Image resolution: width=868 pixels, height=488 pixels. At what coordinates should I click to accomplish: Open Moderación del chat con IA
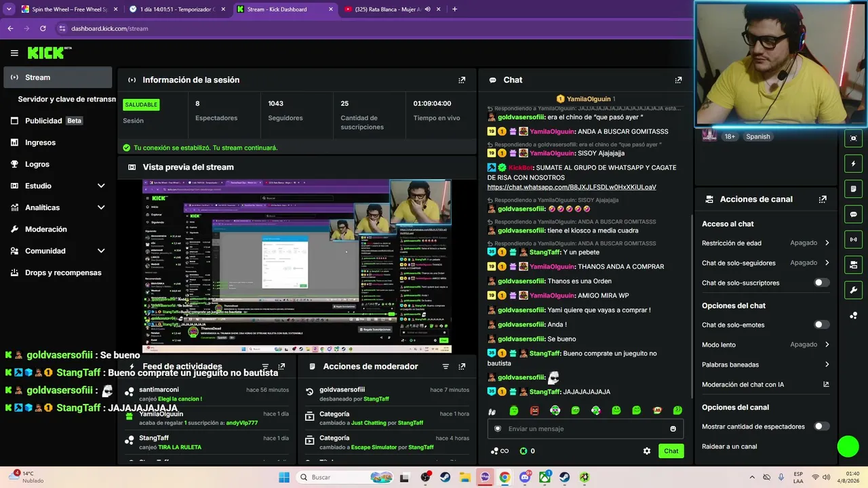point(766,384)
